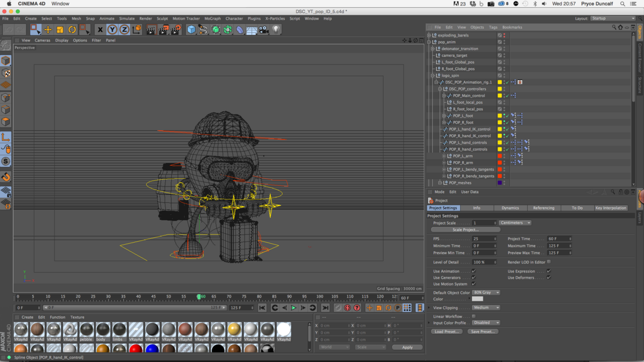The height and width of the screenshot is (362, 644).
Task: Open the Default Object Color dropdown
Action: [486, 293]
